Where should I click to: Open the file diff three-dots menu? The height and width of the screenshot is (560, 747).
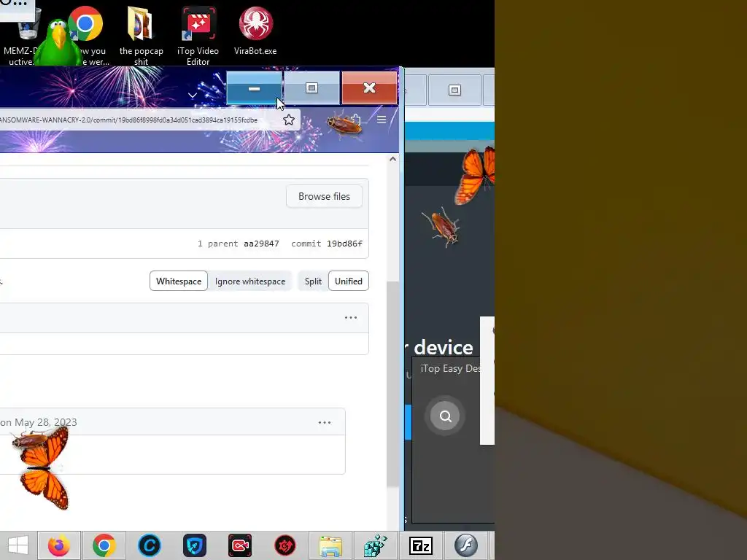[351, 318]
